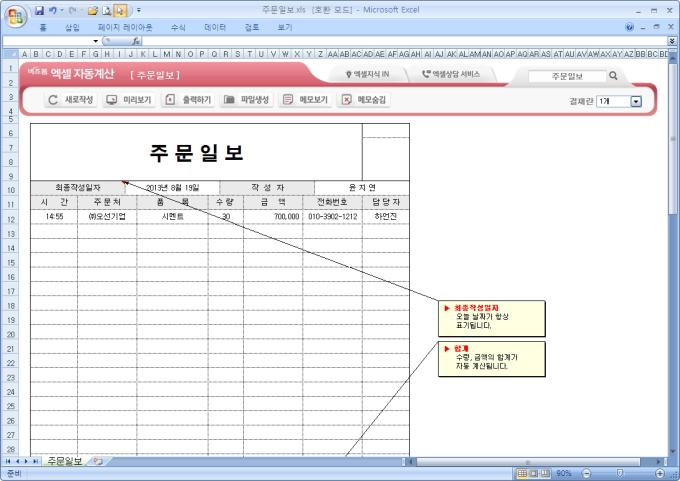The width and height of the screenshot is (680, 481).
Task: Click the 메모숨김 hide-memo icon
Action: (x=346, y=100)
